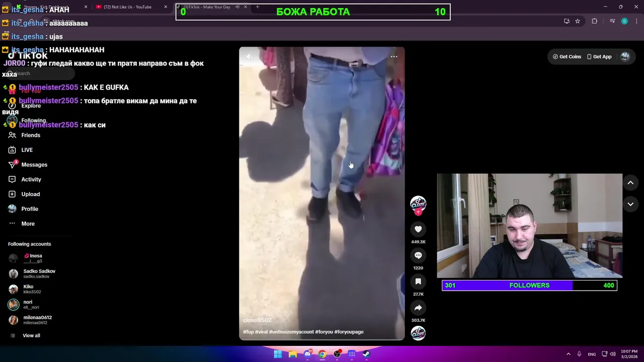Image resolution: width=644 pixels, height=362 pixels.
Task: Open the ENG language switcher
Action: [x=592, y=354]
